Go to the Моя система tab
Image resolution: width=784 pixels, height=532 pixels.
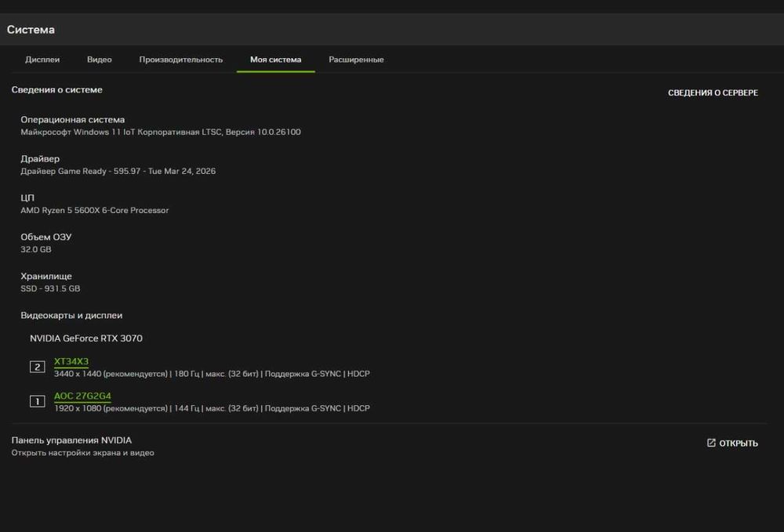click(x=275, y=60)
